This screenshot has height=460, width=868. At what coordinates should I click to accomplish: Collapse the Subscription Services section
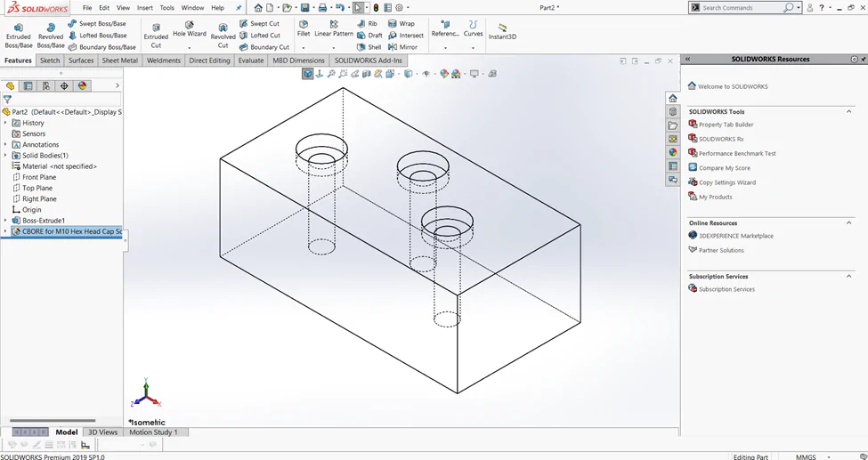[x=848, y=276]
